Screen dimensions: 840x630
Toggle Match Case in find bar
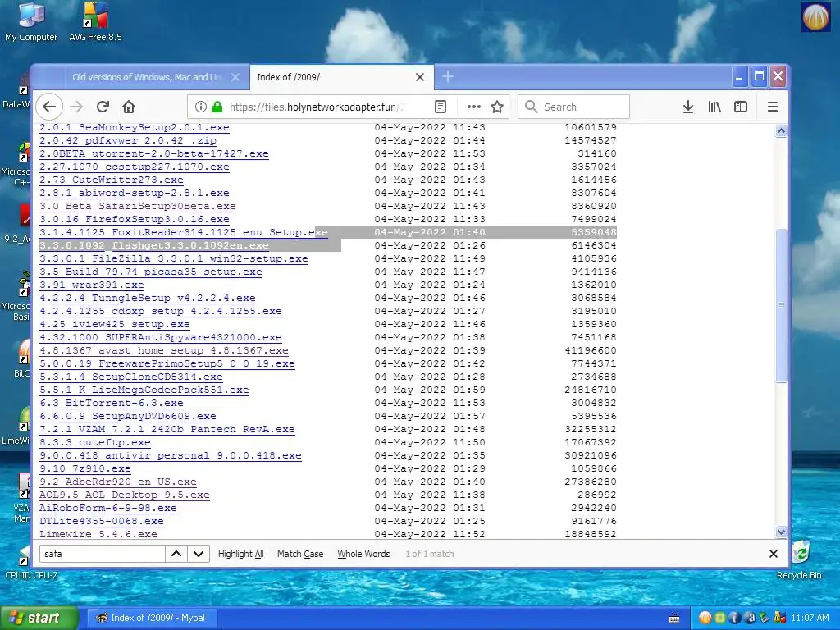(x=300, y=554)
